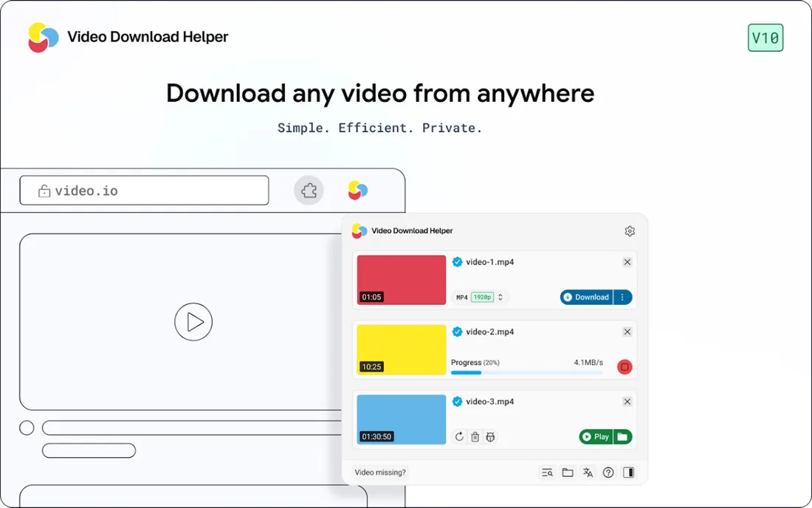
Task: Click the '4.1MB/s' download speed text
Action: coord(588,363)
